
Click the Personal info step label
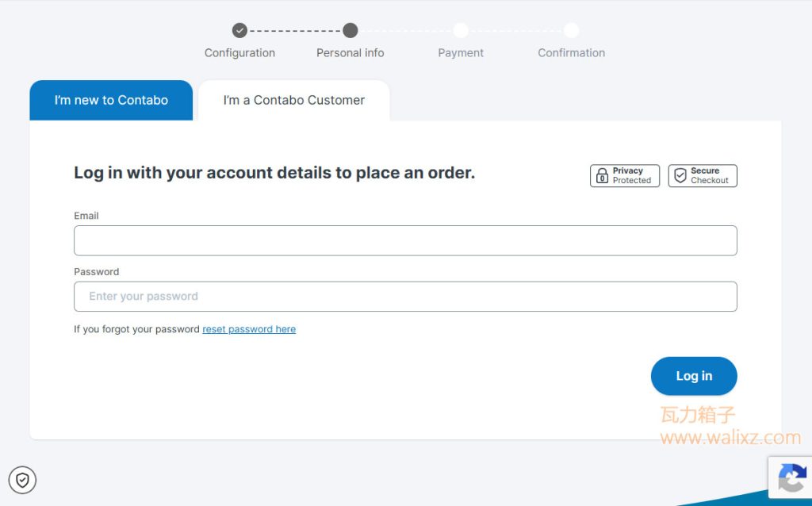350,53
